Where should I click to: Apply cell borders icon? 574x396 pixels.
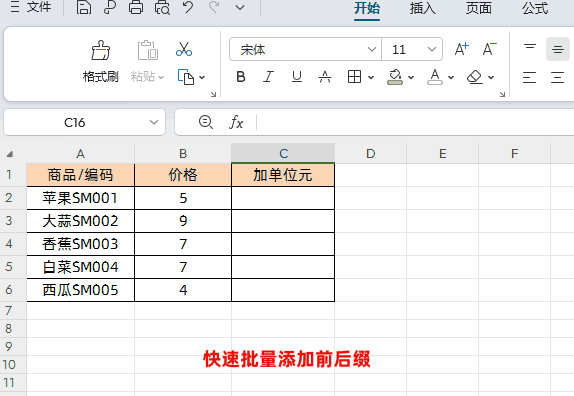(354, 77)
